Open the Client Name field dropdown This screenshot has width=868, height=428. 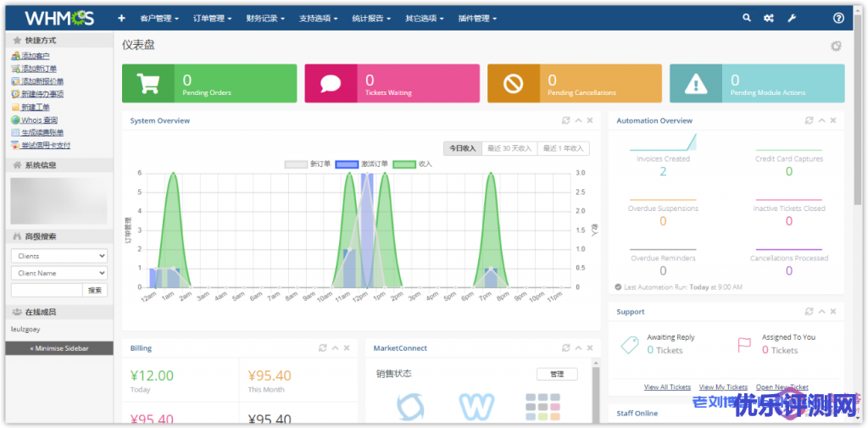point(59,273)
